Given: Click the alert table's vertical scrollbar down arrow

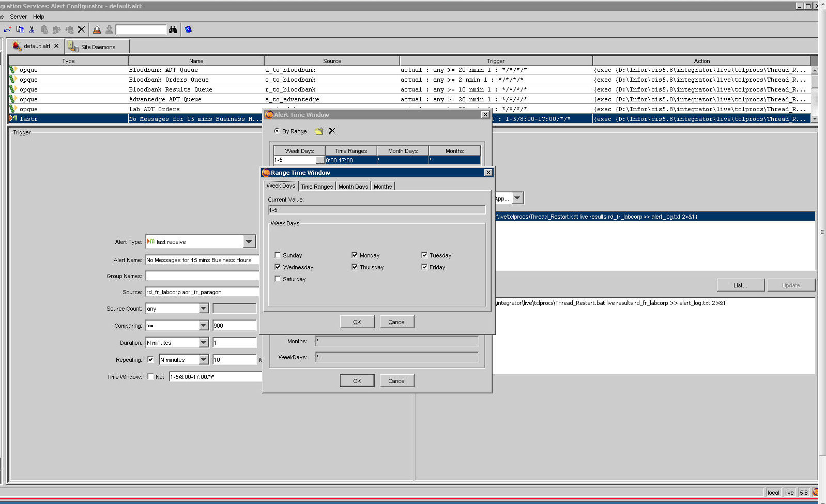Looking at the screenshot, I should [x=815, y=119].
